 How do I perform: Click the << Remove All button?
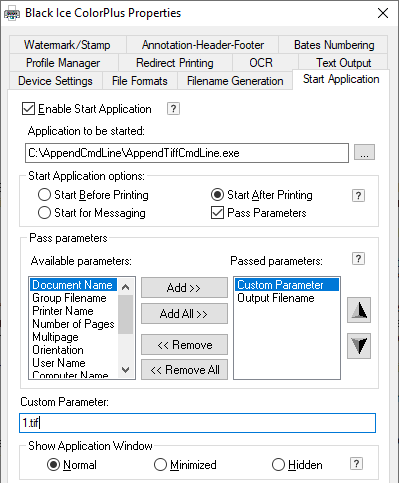click(184, 370)
